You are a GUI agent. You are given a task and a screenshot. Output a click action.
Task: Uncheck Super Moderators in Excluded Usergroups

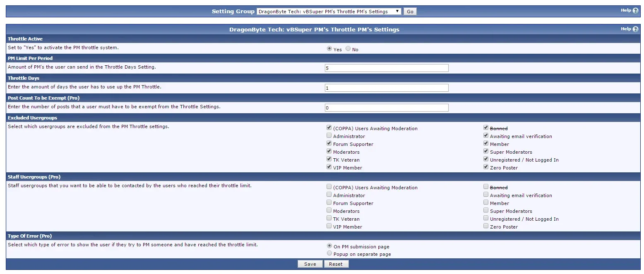click(x=486, y=151)
